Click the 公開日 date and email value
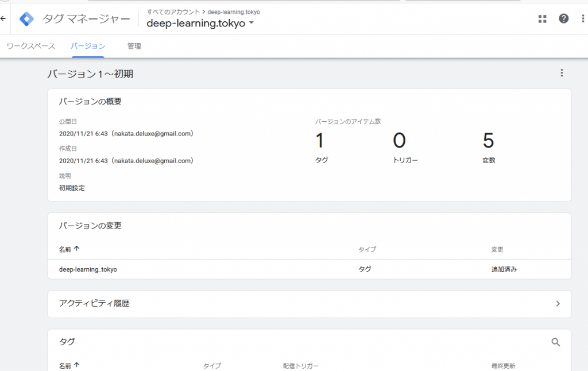Viewport: 588px width, 371px height. coord(126,134)
